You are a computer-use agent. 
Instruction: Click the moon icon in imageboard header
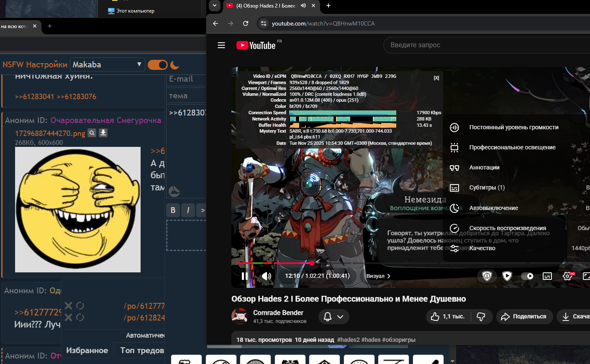click(175, 65)
